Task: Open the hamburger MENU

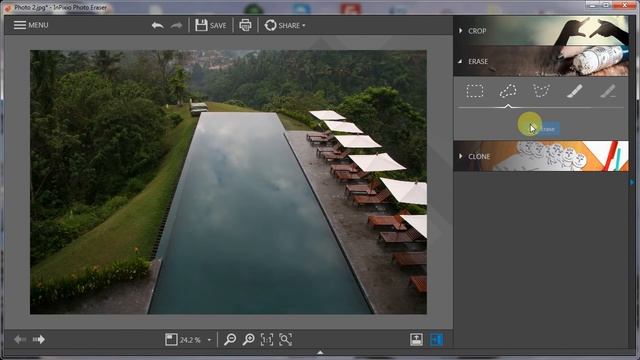Action: 31,25
